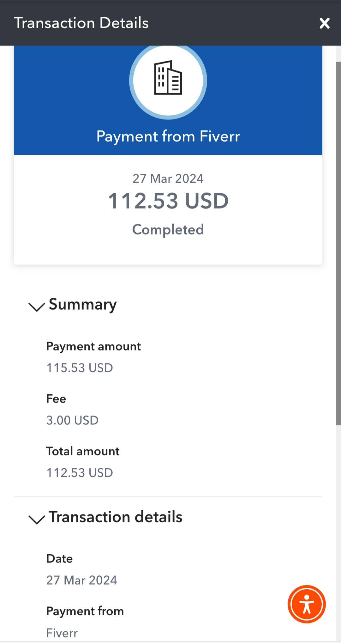Close the Transaction Details panel
Screen dimensions: 341x644
[x=324, y=23]
